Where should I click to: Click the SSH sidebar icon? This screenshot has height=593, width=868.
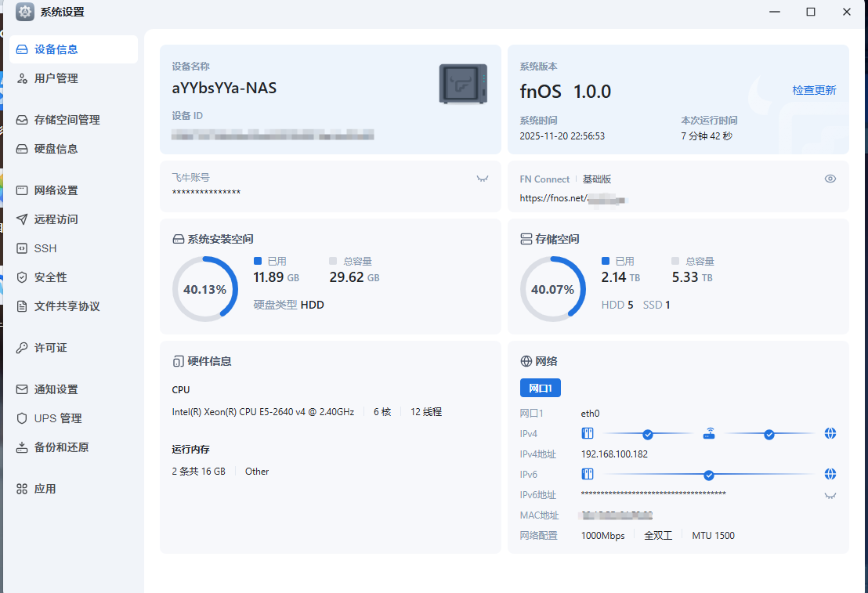coord(22,248)
